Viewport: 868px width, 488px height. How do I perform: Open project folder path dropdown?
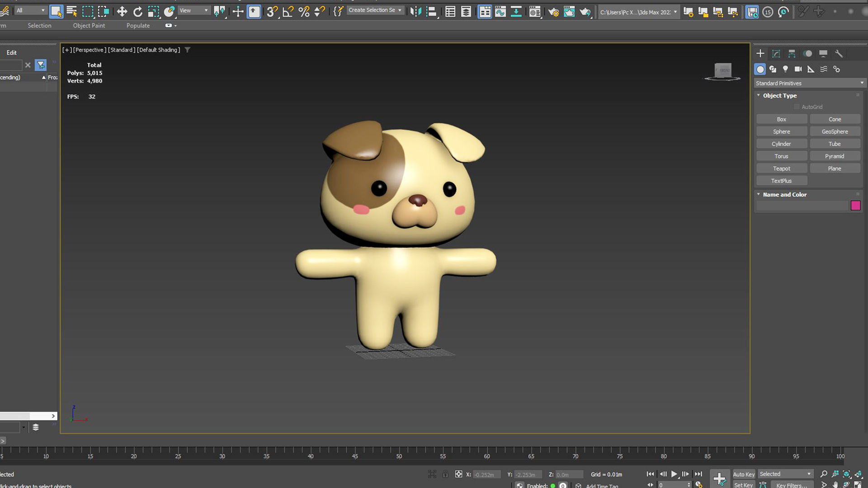638,12
